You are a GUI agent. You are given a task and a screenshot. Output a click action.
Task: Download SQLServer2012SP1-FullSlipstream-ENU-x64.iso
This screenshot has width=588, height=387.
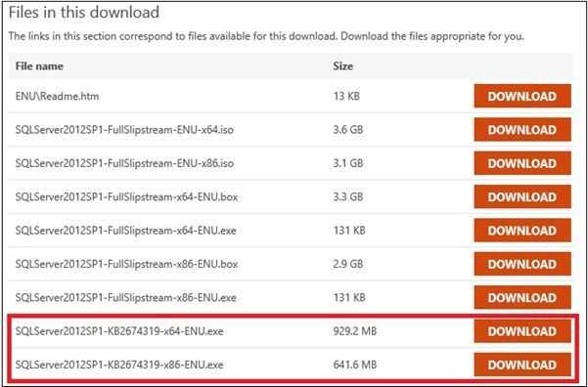[x=522, y=130]
